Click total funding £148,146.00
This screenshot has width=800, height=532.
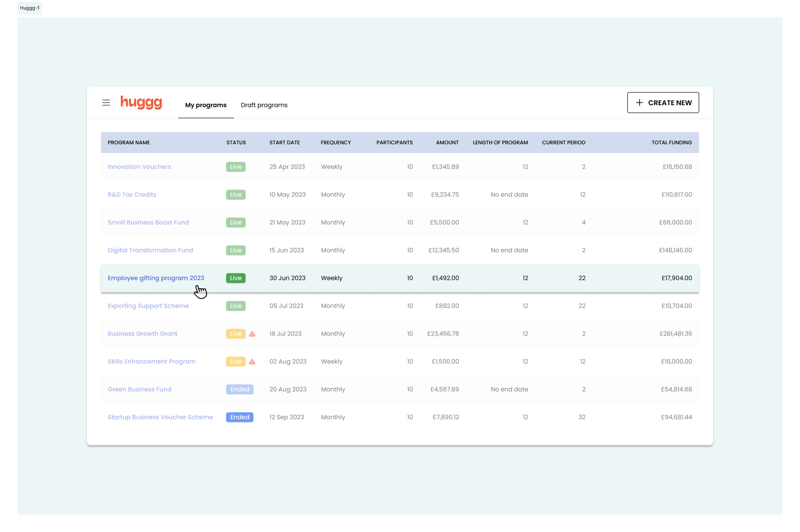tap(676, 250)
